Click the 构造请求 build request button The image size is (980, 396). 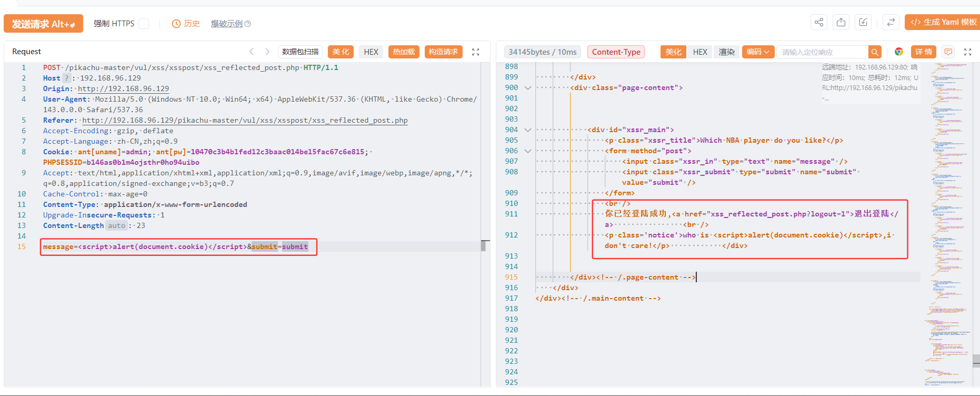[444, 52]
